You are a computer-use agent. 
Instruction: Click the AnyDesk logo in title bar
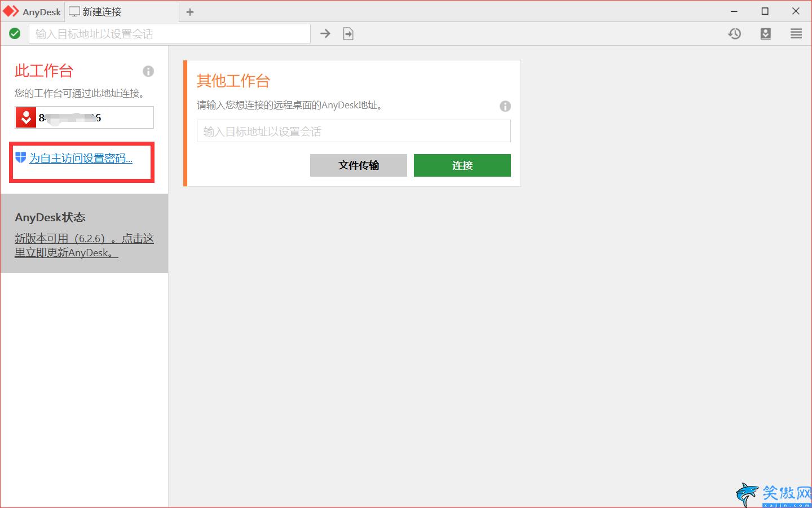pyautogui.click(x=11, y=11)
